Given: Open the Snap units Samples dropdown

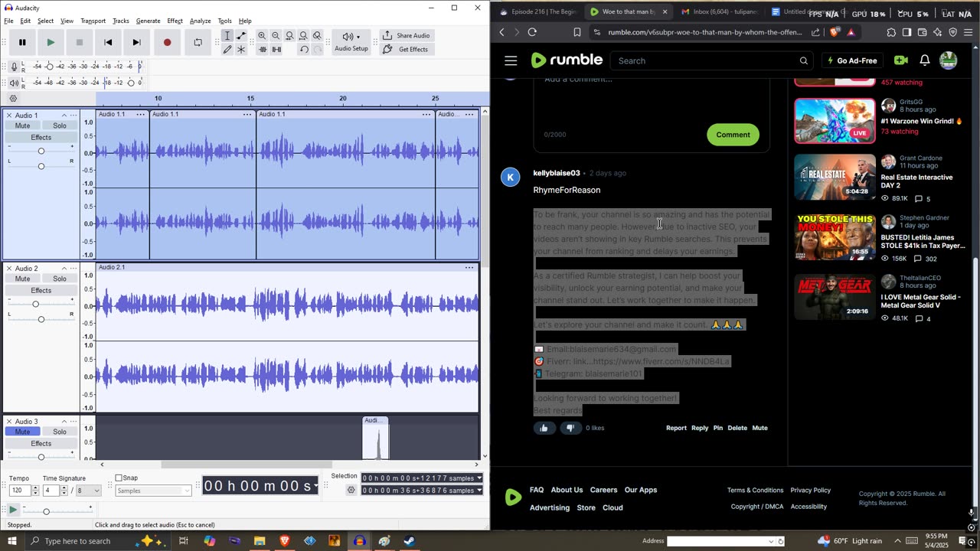Looking at the screenshot, I should (153, 491).
